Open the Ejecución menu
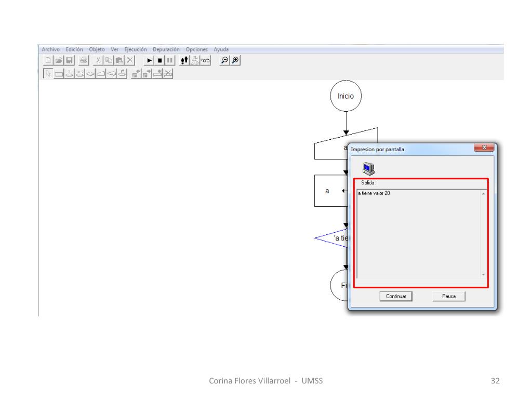This screenshot has height=399, width=532. (x=136, y=49)
